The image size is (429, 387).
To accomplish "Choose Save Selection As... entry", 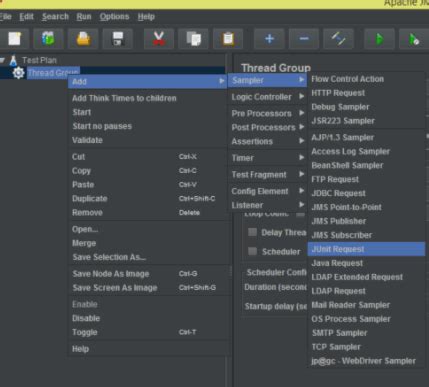I will tap(148, 257).
